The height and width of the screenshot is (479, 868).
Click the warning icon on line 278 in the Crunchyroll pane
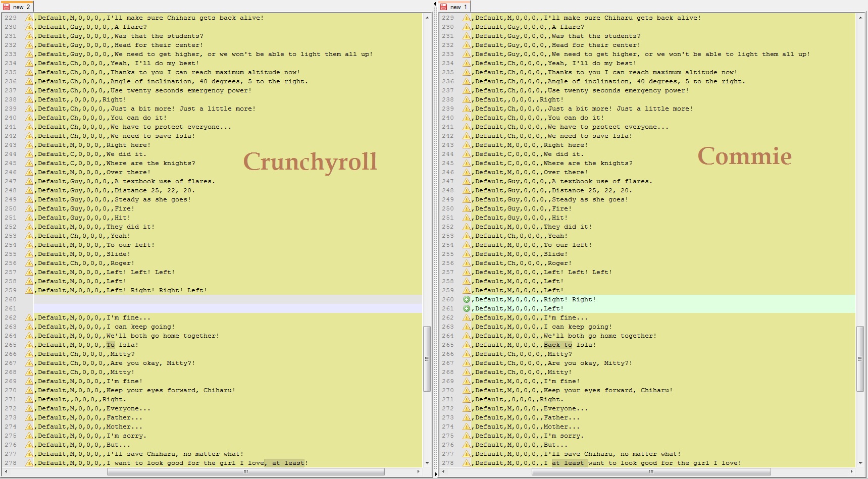click(29, 463)
